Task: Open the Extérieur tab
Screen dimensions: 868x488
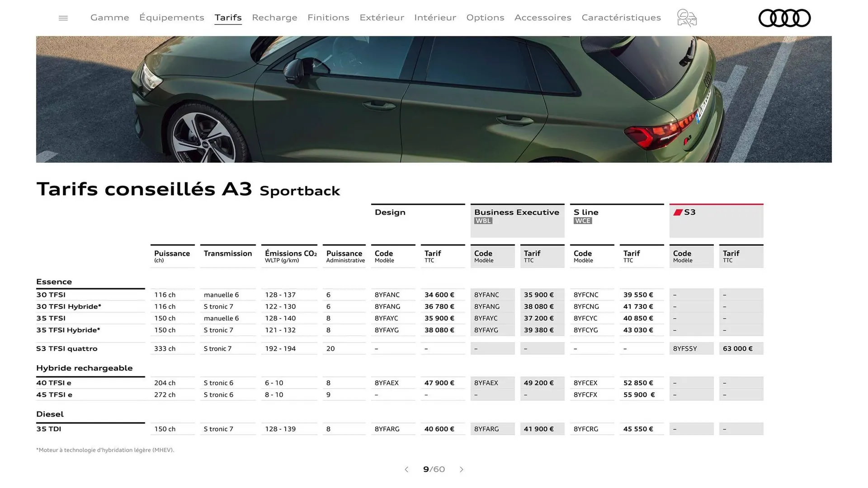Action: (382, 18)
